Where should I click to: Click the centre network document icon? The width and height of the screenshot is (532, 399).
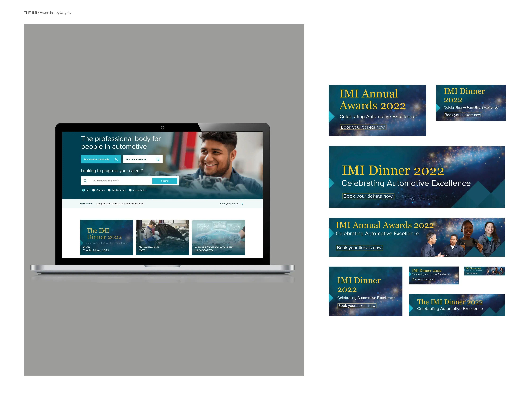point(158,159)
